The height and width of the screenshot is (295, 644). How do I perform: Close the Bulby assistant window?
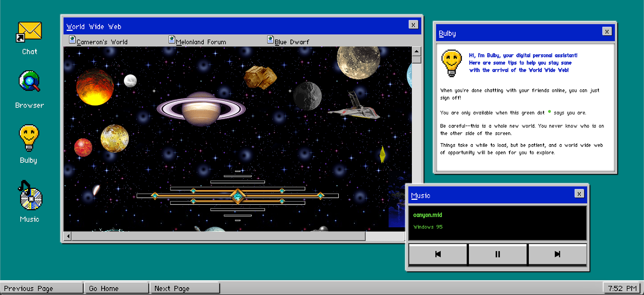coord(607,32)
